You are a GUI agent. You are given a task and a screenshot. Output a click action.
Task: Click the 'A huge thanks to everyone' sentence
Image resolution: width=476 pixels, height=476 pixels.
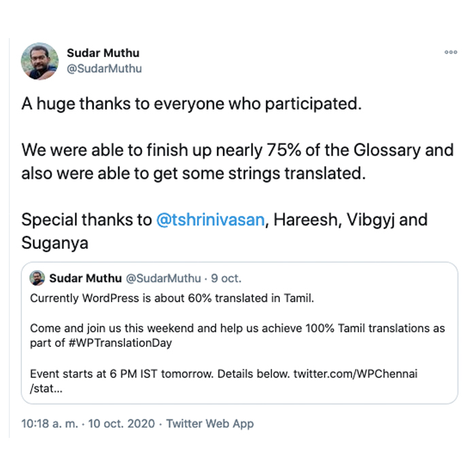(x=192, y=104)
